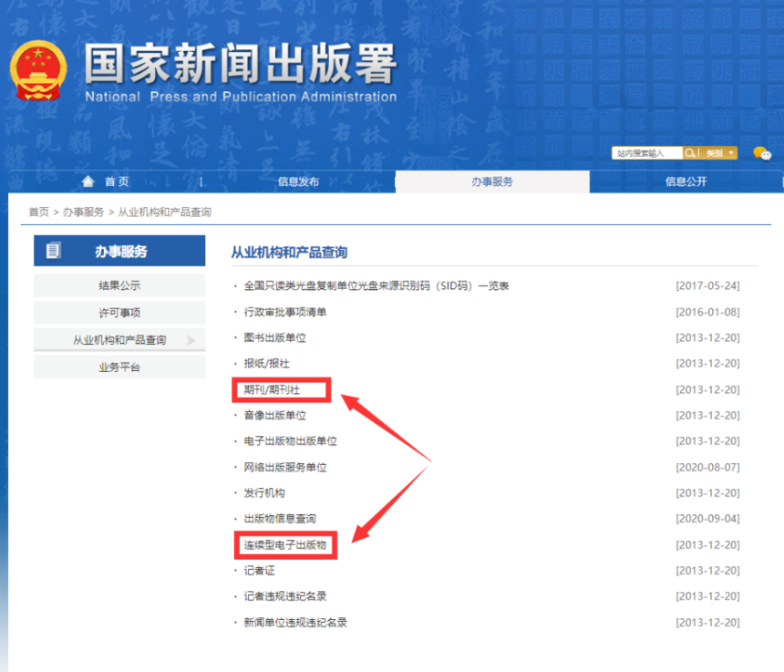Screen dimensions: 784x672
Task: Click the 办事服务 sidebar header
Action: (x=119, y=251)
